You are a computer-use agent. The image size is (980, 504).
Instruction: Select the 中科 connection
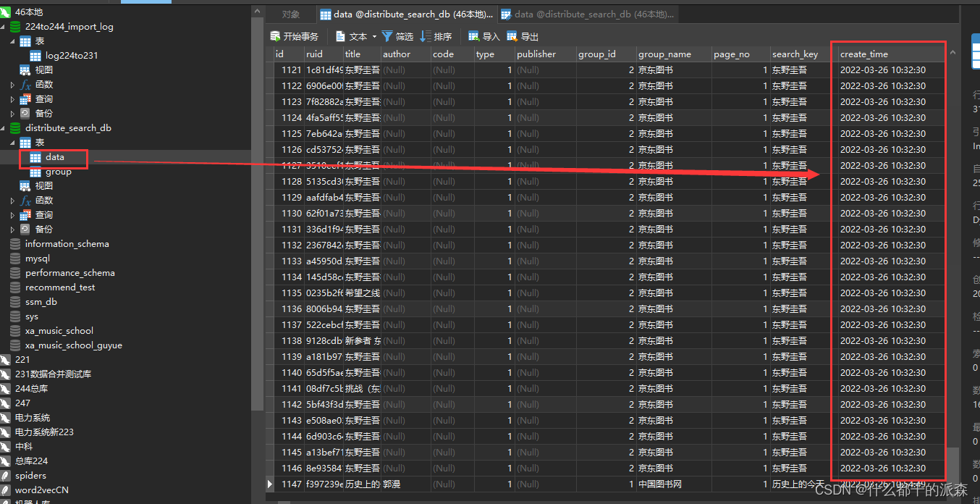pos(17,446)
